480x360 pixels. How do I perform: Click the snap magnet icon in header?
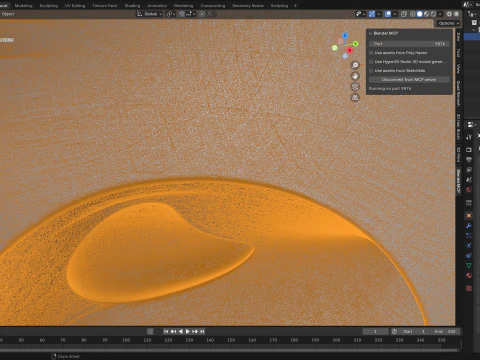(x=182, y=14)
